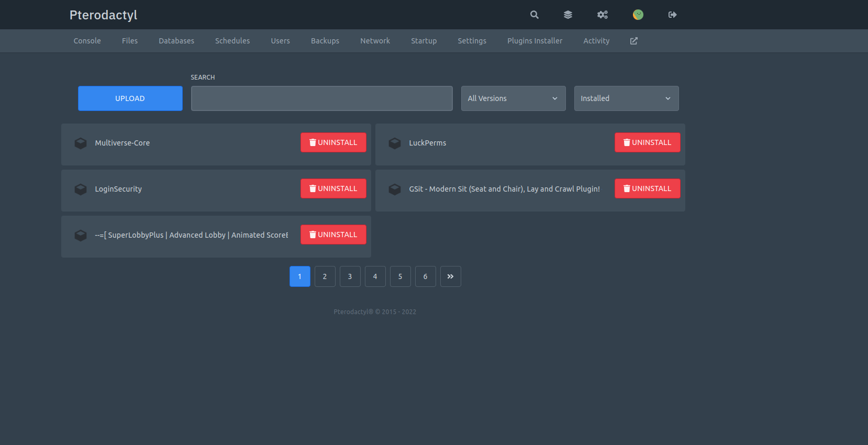
Task: Open the search icon in header
Action: [534, 15]
